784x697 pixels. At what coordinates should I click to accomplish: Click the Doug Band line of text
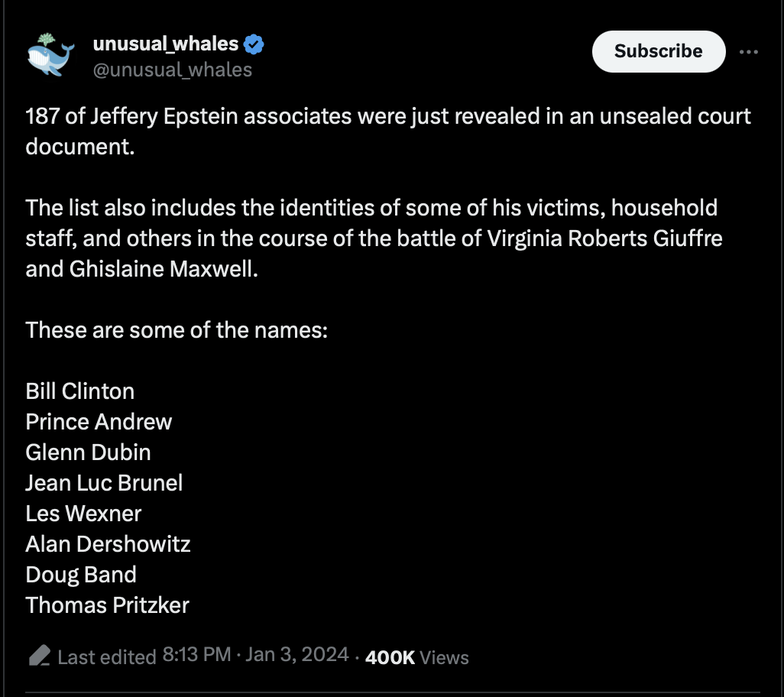point(81,575)
